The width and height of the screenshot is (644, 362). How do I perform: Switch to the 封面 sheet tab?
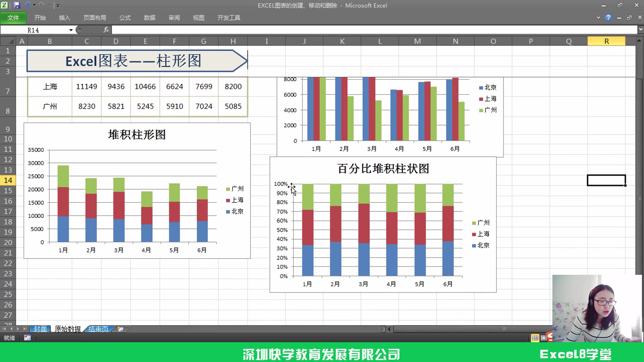coord(40,329)
